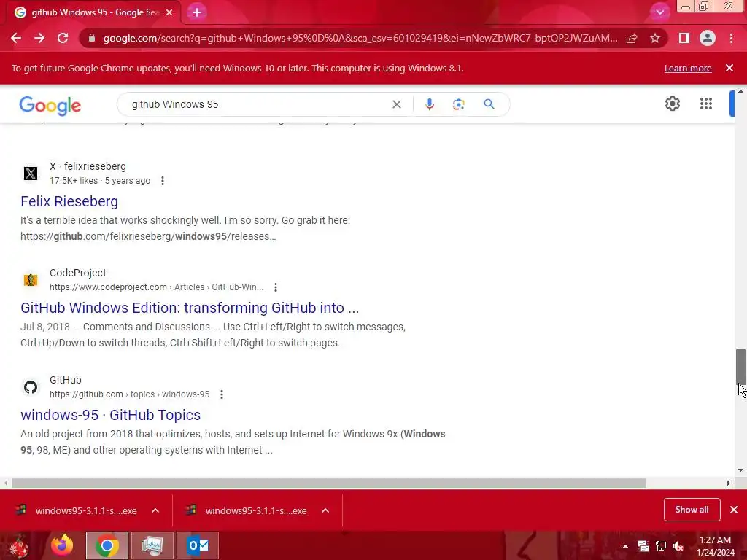Image resolution: width=747 pixels, height=560 pixels.
Task: Submit search with magnifier icon
Action: point(489,104)
